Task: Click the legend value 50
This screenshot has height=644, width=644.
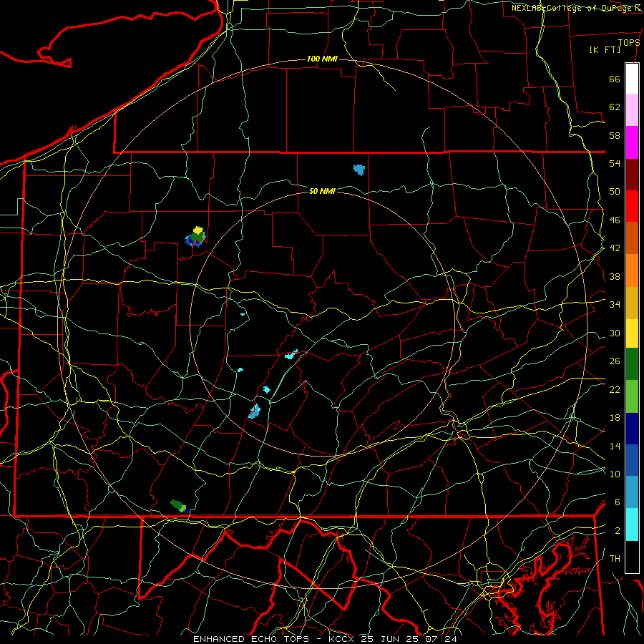Action: (615, 192)
